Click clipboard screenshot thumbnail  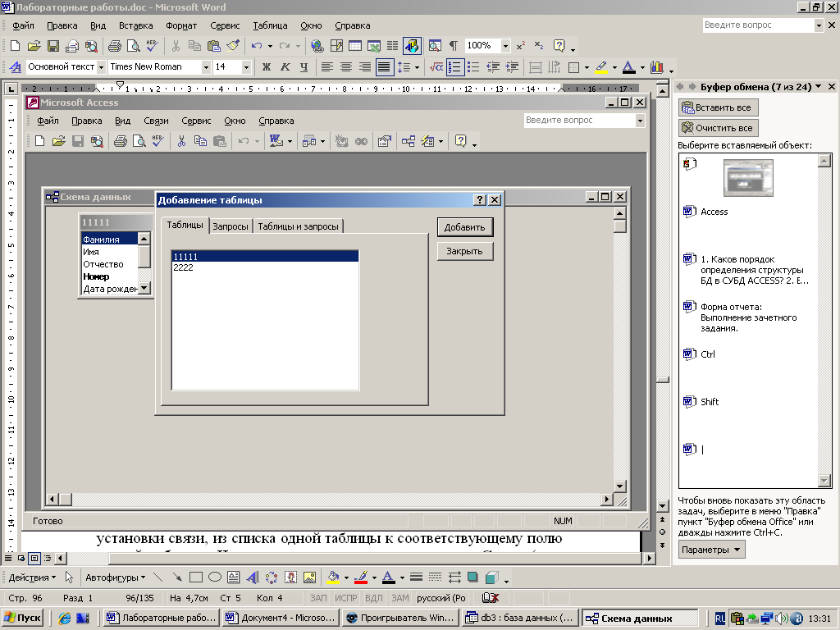(748, 178)
